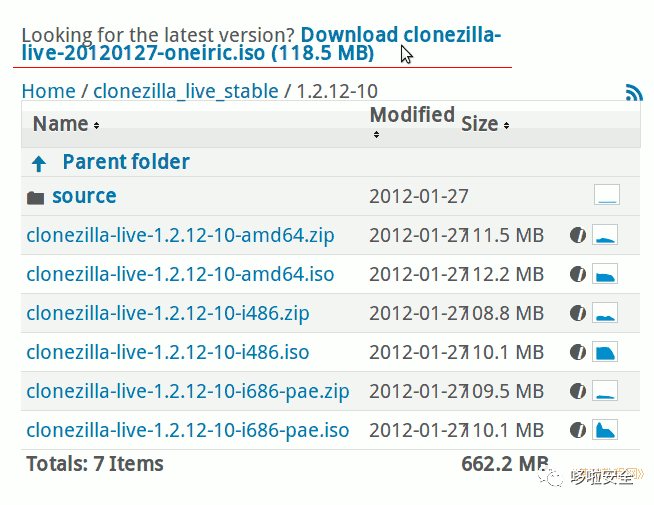Click the Parent folder up arrow
This screenshot has height=505, width=654.
[x=38, y=162]
